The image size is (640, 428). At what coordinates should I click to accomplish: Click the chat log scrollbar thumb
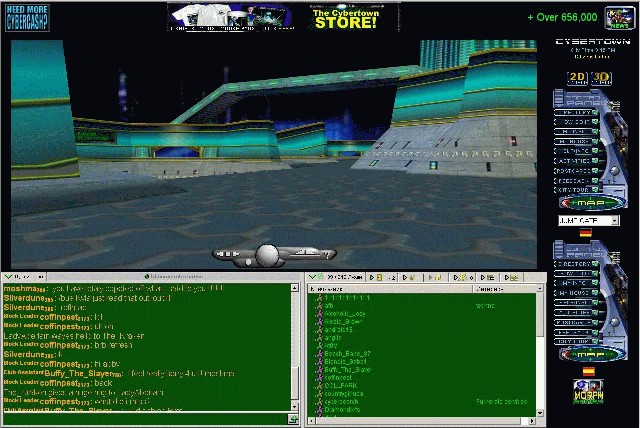pos(295,383)
